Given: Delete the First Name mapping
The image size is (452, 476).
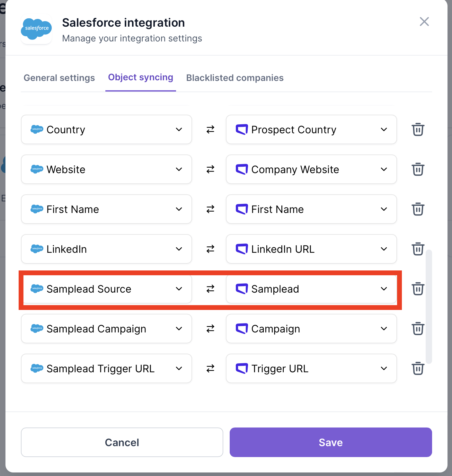Looking at the screenshot, I should [x=418, y=209].
